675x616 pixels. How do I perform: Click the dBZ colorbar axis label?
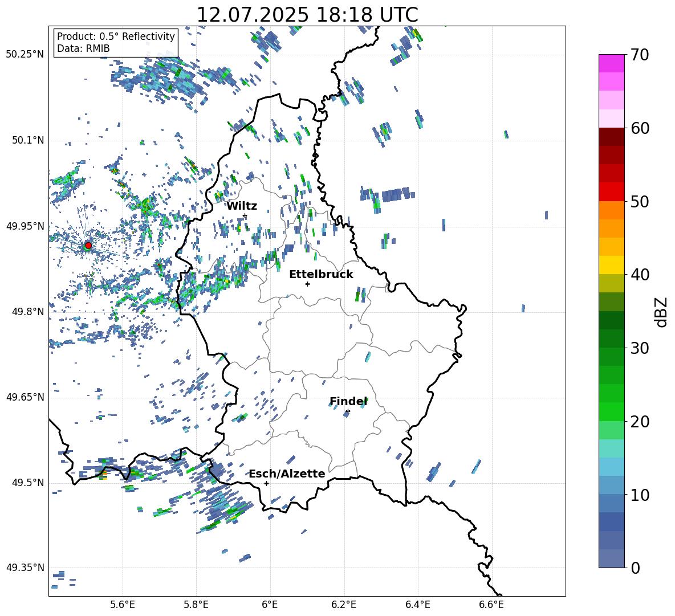662,312
